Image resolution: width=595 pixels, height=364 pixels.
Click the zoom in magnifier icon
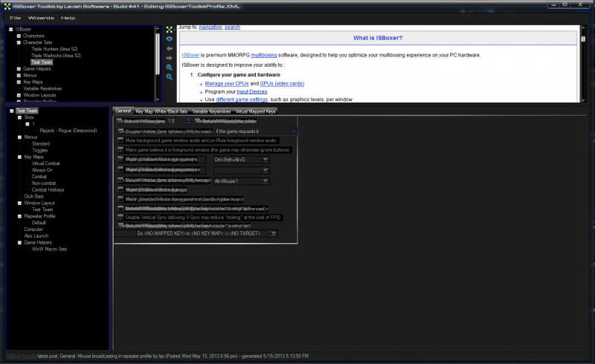pyautogui.click(x=170, y=68)
